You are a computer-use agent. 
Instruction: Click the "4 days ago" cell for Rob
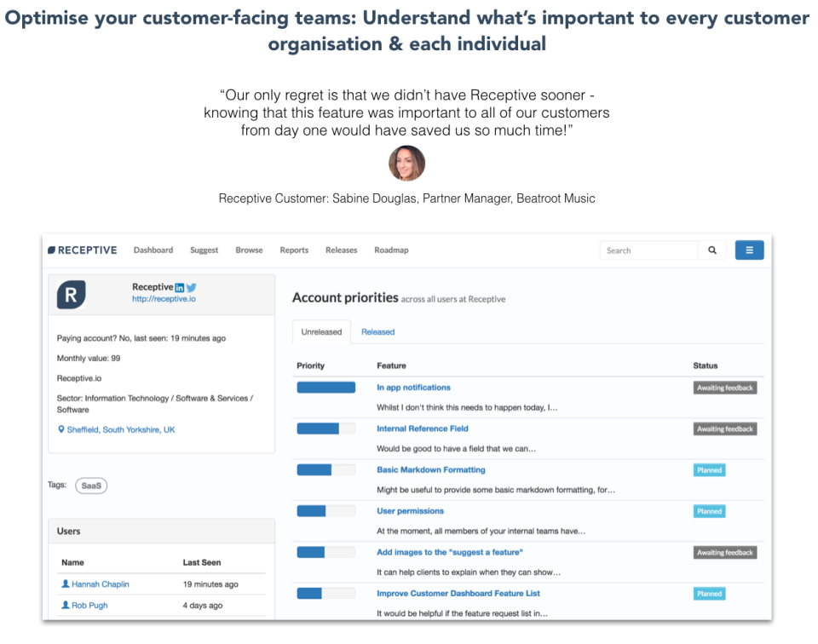(x=203, y=606)
